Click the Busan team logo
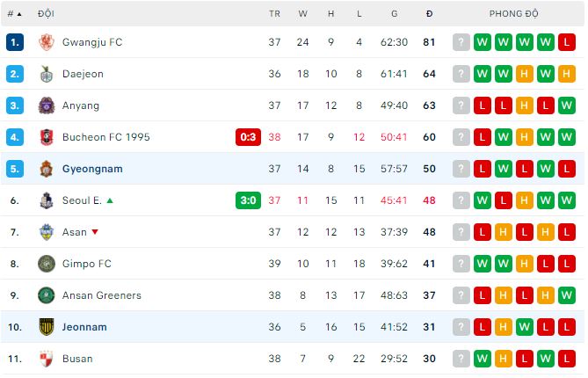This screenshot has height=378, width=588. pos(47,359)
